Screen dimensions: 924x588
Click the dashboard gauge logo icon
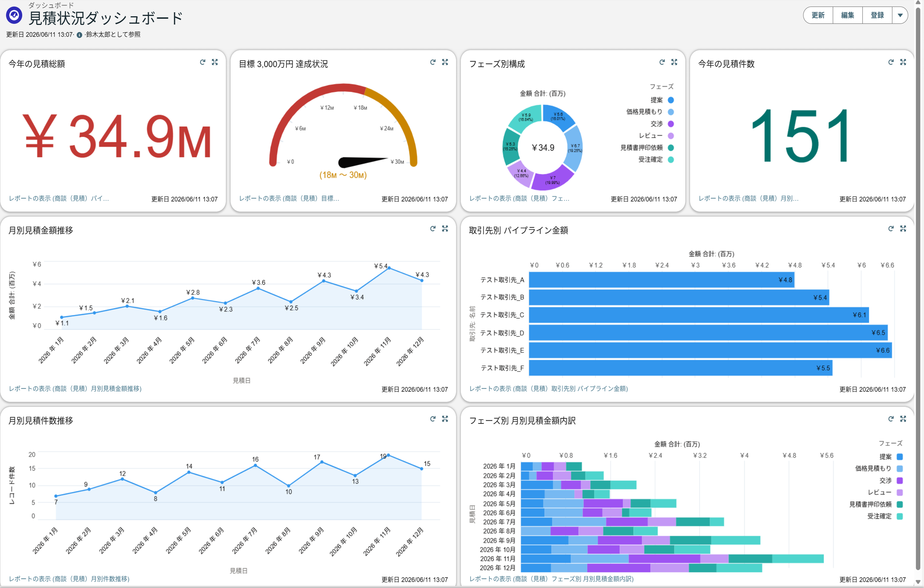pyautogui.click(x=14, y=15)
